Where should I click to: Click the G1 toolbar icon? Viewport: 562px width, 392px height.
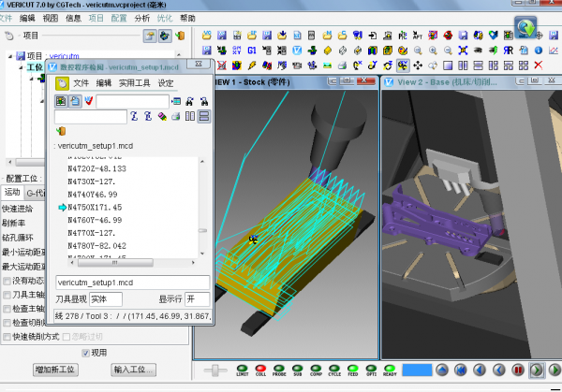click(254, 51)
